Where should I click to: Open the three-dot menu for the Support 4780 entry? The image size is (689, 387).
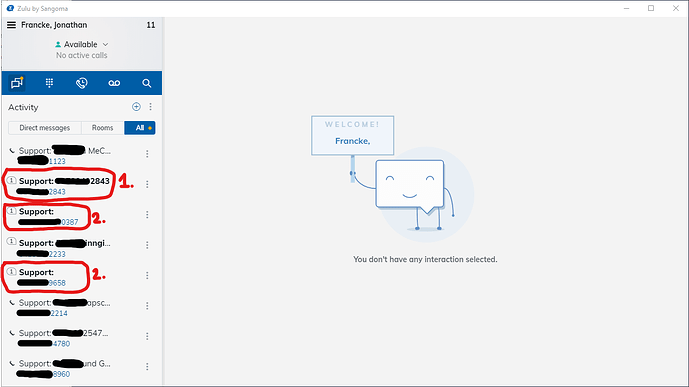point(147,336)
